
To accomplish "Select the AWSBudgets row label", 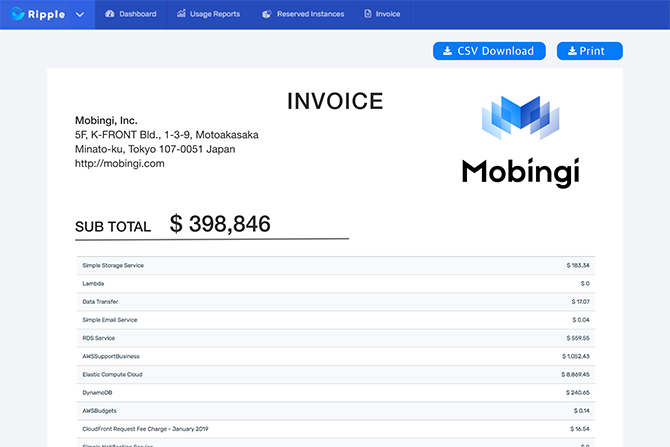I will coord(99,411).
